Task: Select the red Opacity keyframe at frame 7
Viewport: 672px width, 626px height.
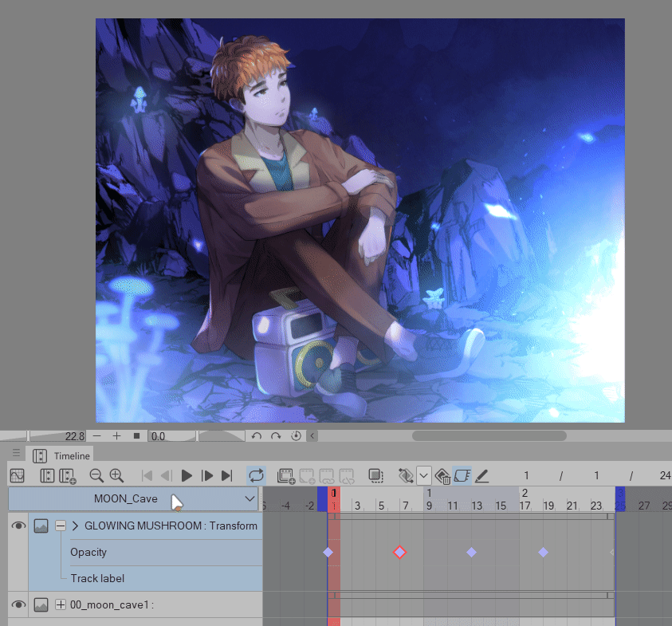Action: tap(400, 552)
